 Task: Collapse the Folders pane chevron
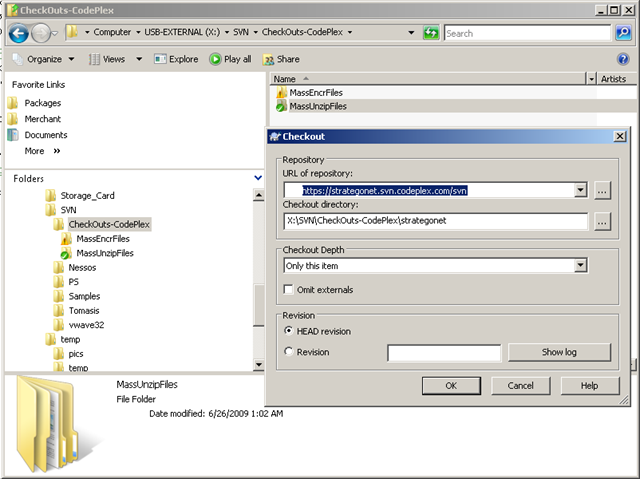258,178
